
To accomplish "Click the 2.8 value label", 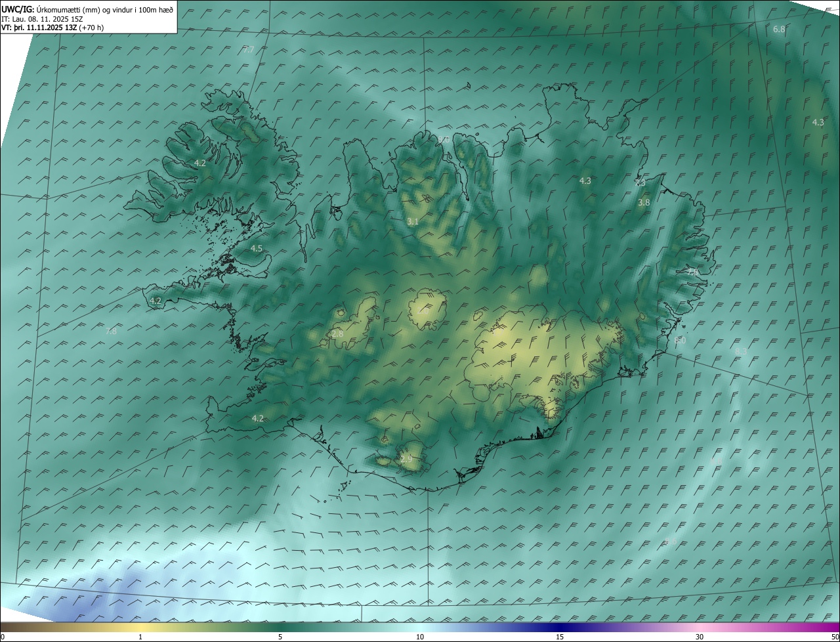I will (337, 334).
